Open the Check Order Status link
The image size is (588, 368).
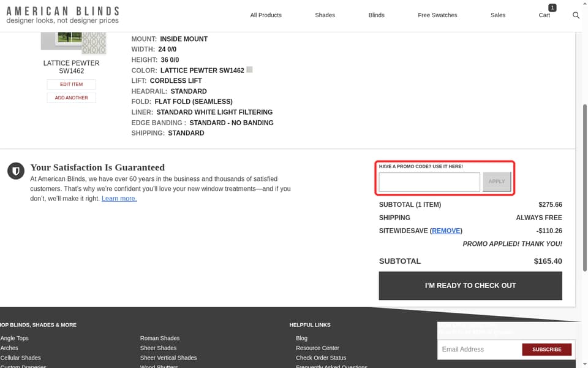(321, 358)
